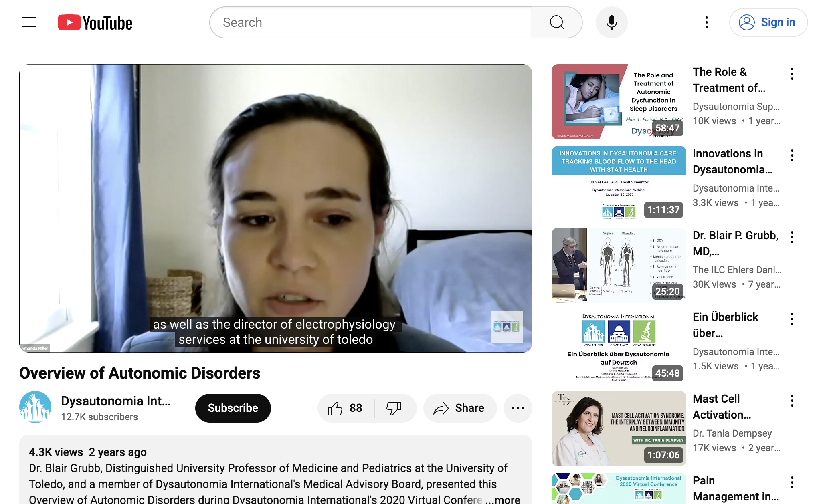
Task: Click the 'Overview of Autonomic Disorders' title
Action: (x=140, y=373)
